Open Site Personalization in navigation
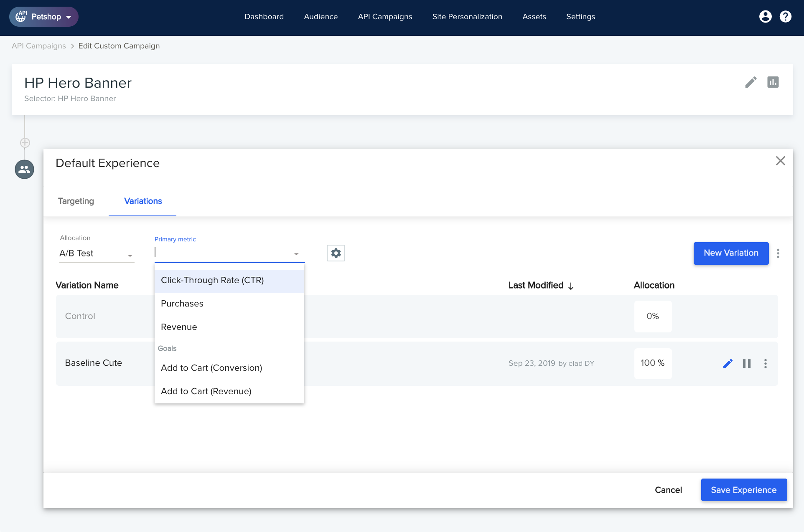This screenshot has height=532, width=804. (x=467, y=17)
